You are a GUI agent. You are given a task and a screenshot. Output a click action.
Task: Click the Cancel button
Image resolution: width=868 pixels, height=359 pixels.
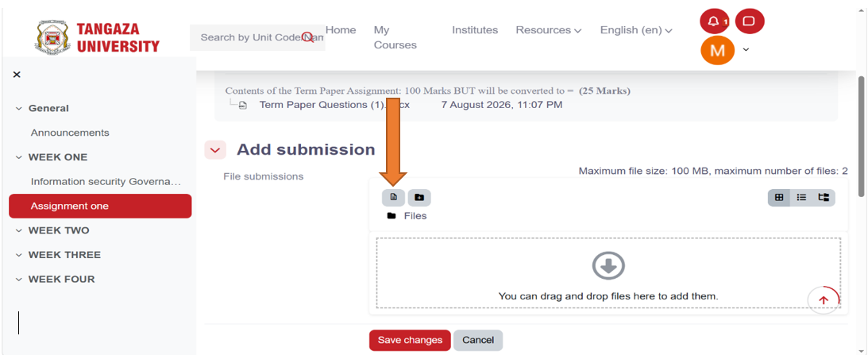click(x=478, y=340)
